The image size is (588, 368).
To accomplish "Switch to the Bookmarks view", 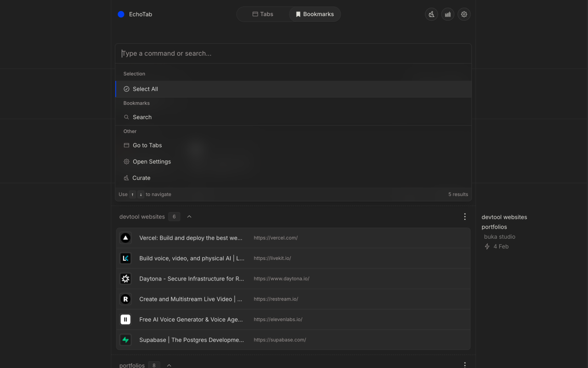I will click(315, 14).
